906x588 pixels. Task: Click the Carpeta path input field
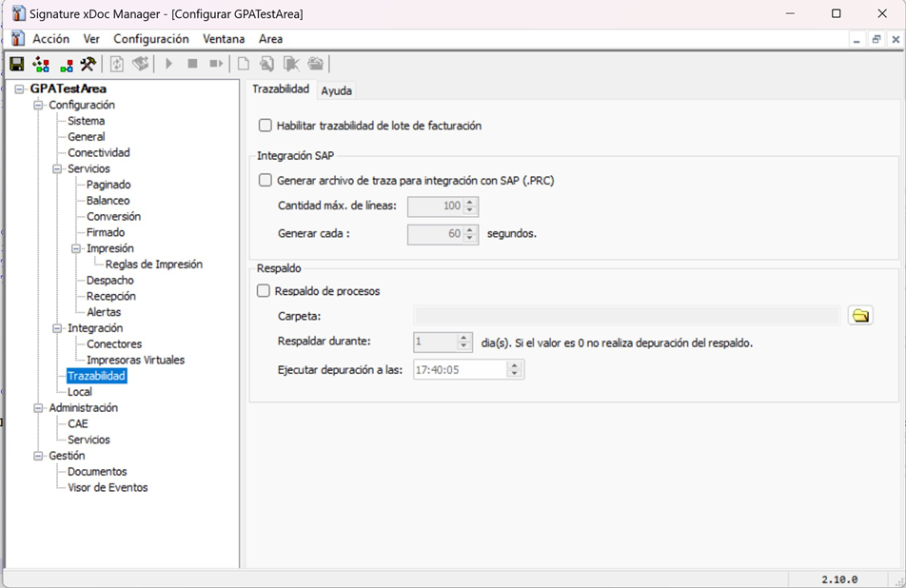[x=627, y=316]
